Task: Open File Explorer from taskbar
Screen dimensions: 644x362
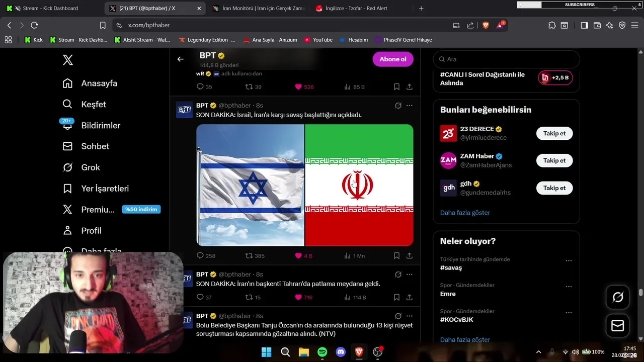Action: pyautogui.click(x=304, y=352)
